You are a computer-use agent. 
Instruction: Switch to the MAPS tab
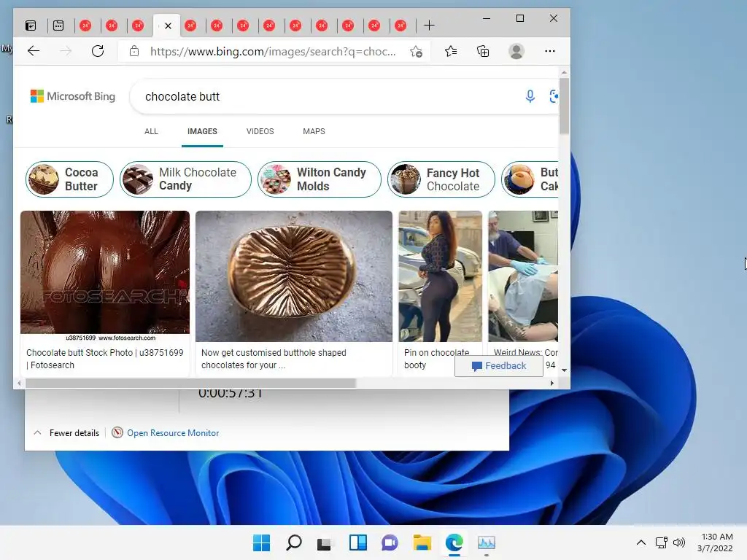314,131
